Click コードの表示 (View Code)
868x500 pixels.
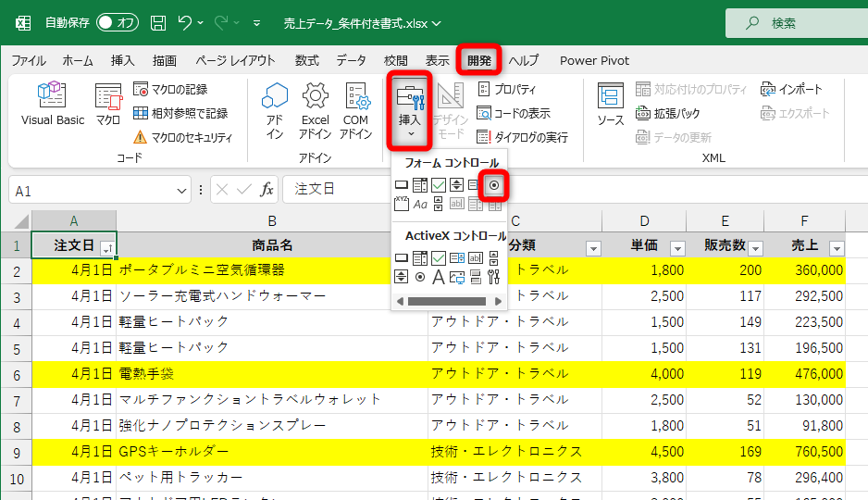coord(514,114)
